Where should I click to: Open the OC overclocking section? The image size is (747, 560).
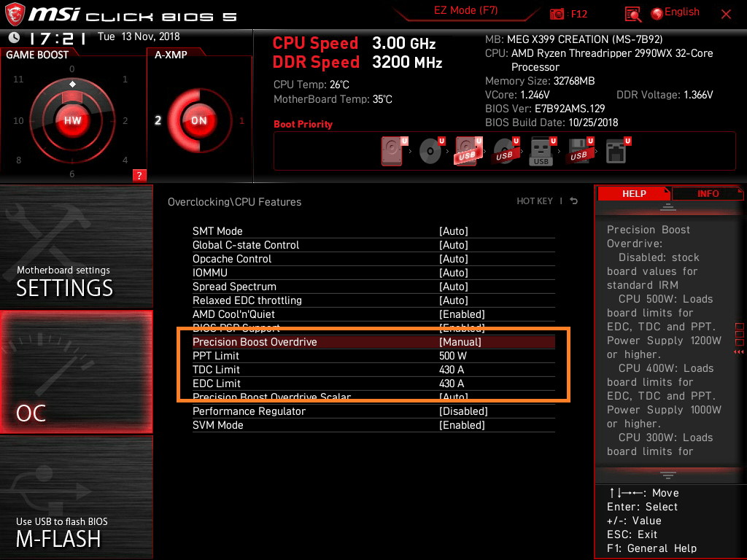pyautogui.click(x=76, y=372)
